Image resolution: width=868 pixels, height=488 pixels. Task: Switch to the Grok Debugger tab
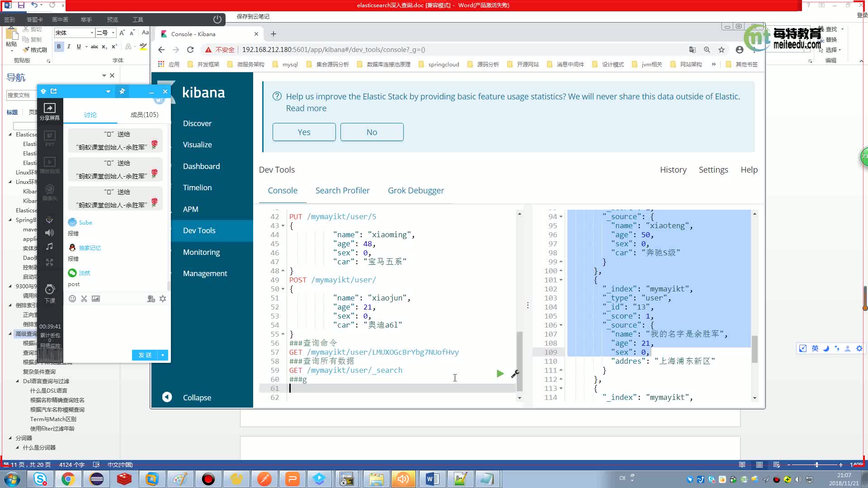click(x=416, y=191)
